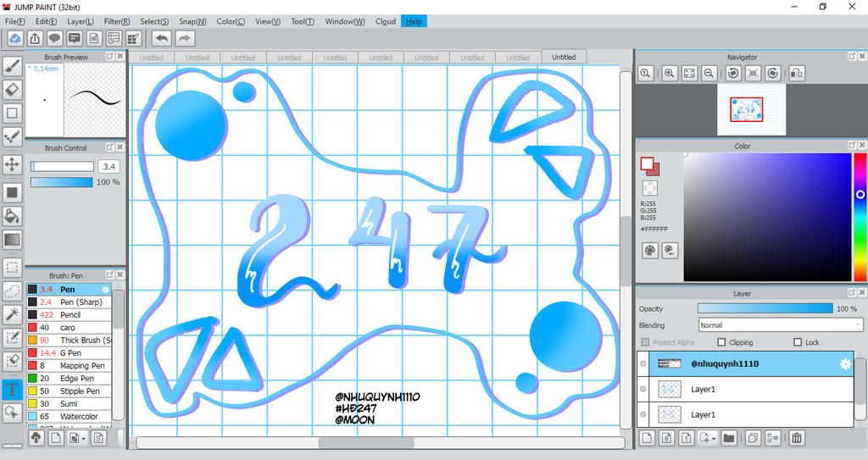
Task: Enable the Clipping checkbox
Action: (721, 342)
